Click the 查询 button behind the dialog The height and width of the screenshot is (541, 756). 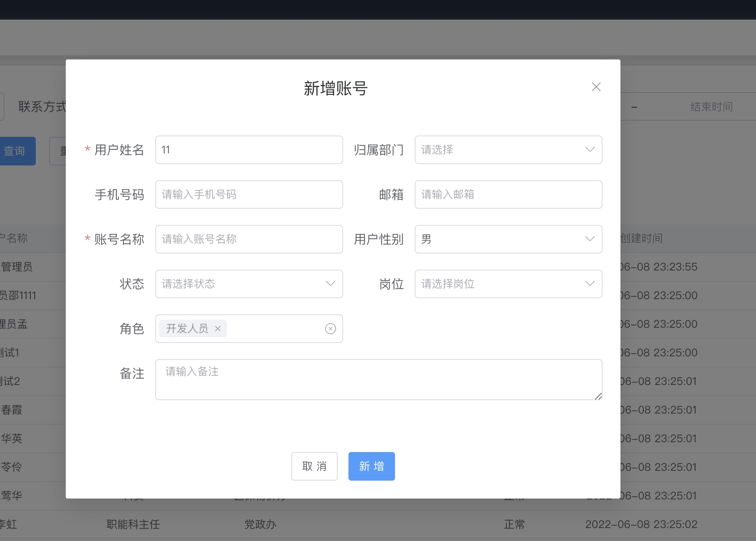point(17,151)
